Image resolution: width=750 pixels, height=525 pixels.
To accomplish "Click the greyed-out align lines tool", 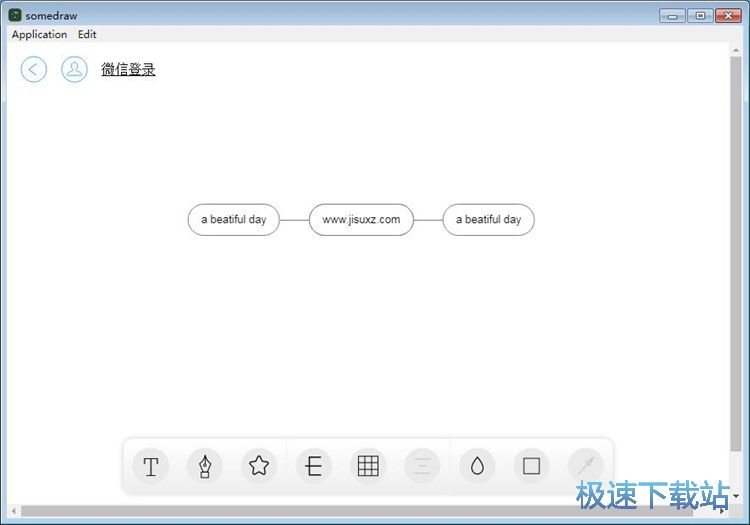I will pos(422,466).
